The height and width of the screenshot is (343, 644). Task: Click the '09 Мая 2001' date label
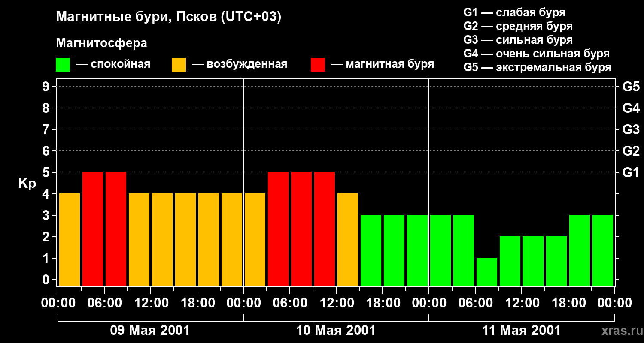[x=150, y=331]
